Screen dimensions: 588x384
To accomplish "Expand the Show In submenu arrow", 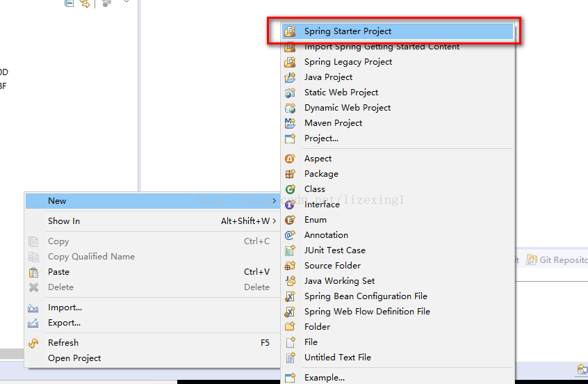I will coord(275,221).
